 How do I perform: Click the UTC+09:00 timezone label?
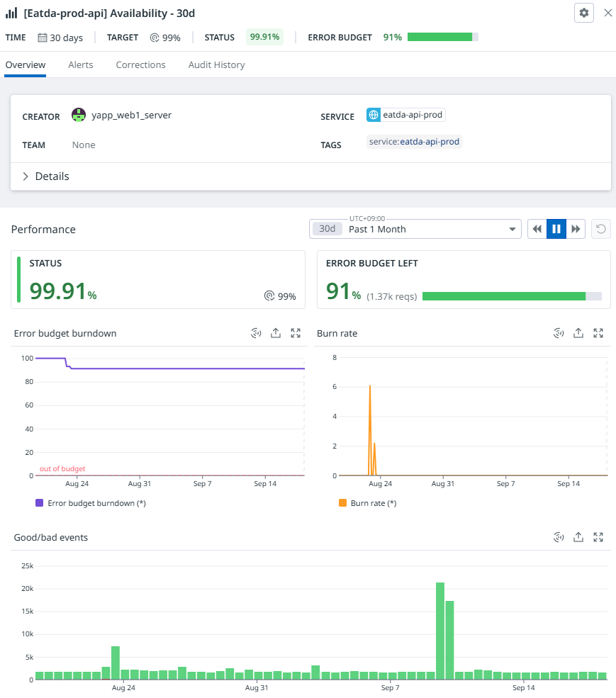coord(367,218)
